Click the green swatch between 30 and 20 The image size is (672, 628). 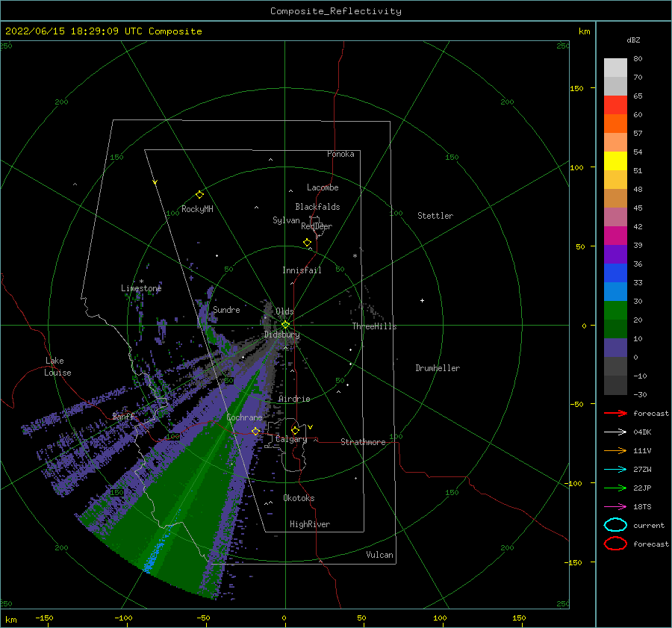(x=615, y=311)
